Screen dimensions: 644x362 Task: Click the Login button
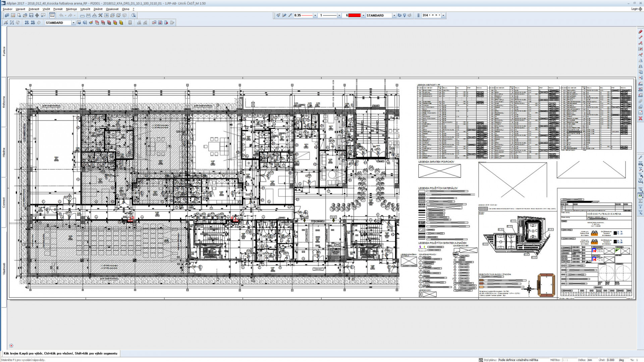click(635, 9)
